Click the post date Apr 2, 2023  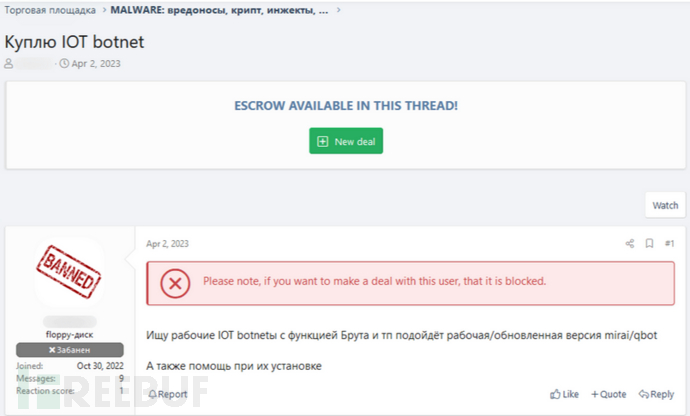(x=167, y=243)
